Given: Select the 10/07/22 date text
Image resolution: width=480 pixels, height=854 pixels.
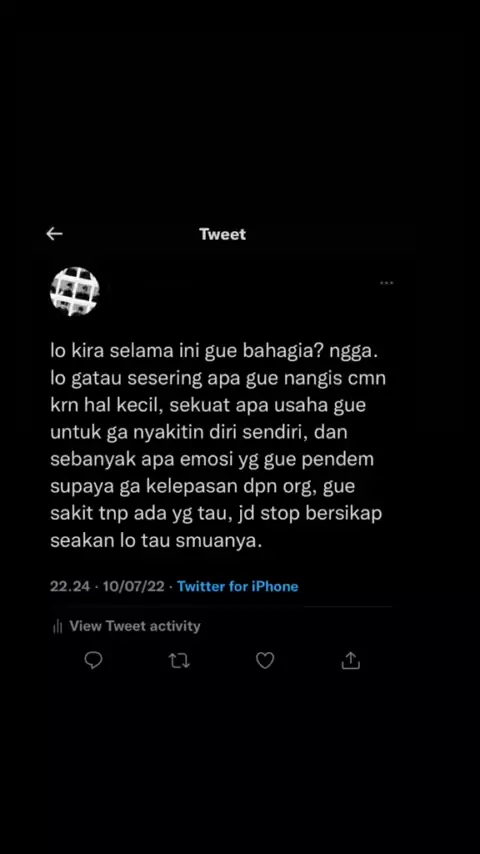Looking at the screenshot, I should coord(133,587).
